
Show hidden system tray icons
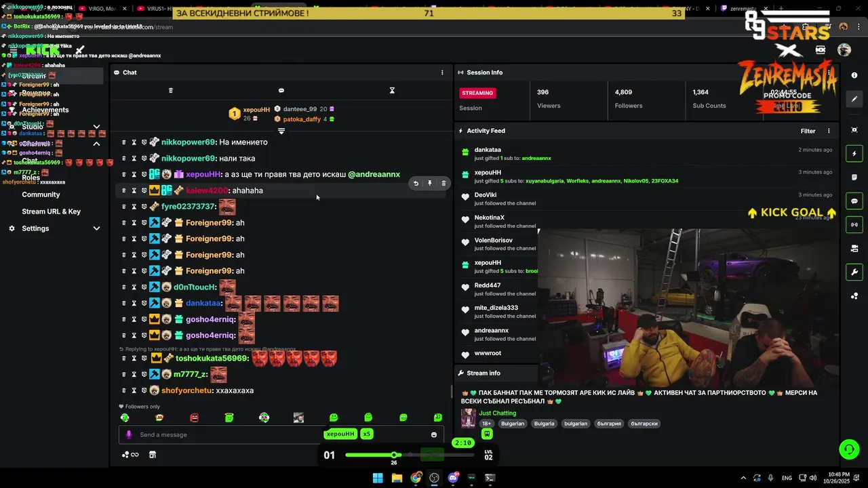pyautogui.click(x=743, y=478)
